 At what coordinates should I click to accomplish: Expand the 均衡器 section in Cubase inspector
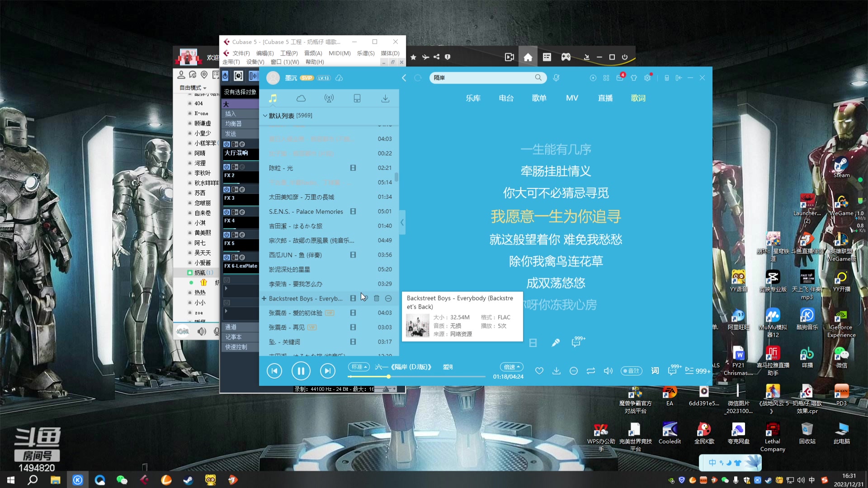pyautogui.click(x=240, y=124)
